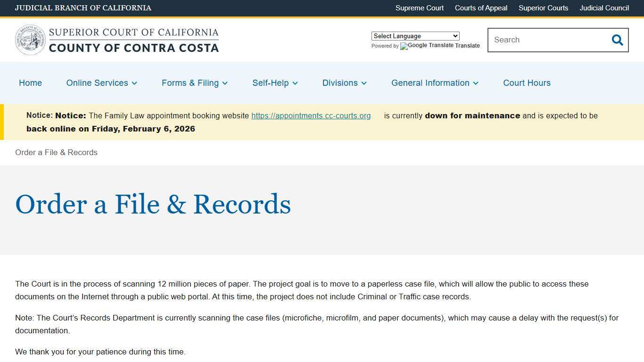Click the General Information chevron icon

pos(476,83)
